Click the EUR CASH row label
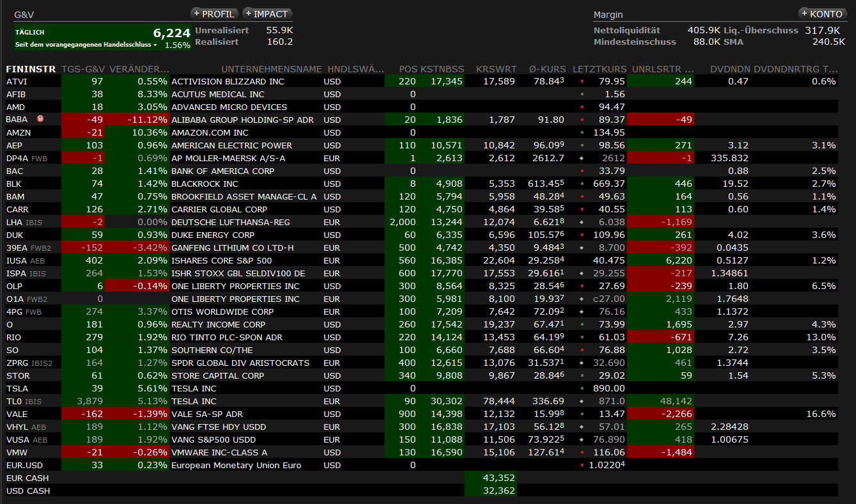This screenshot has height=504, width=856. (27, 478)
